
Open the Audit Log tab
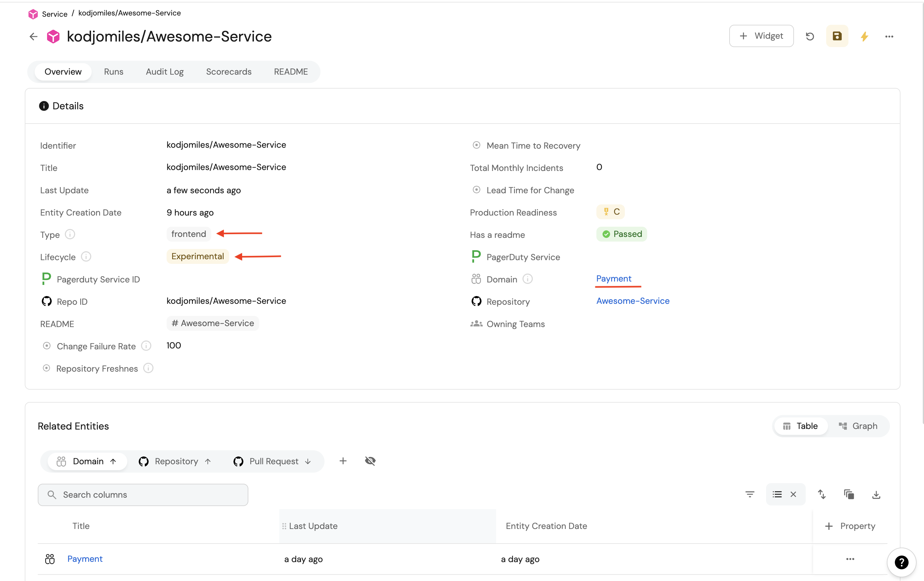coord(165,72)
